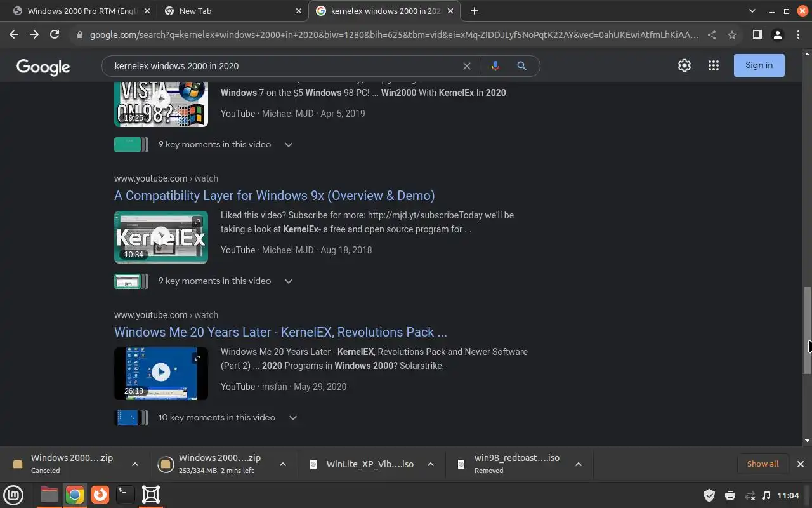Close the kernelex search results tab
This screenshot has height=508, width=812.
(450, 11)
